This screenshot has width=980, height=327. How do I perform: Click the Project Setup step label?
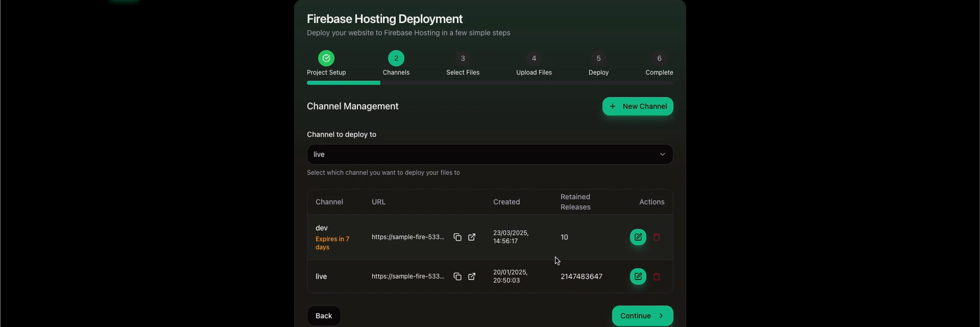(x=326, y=72)
